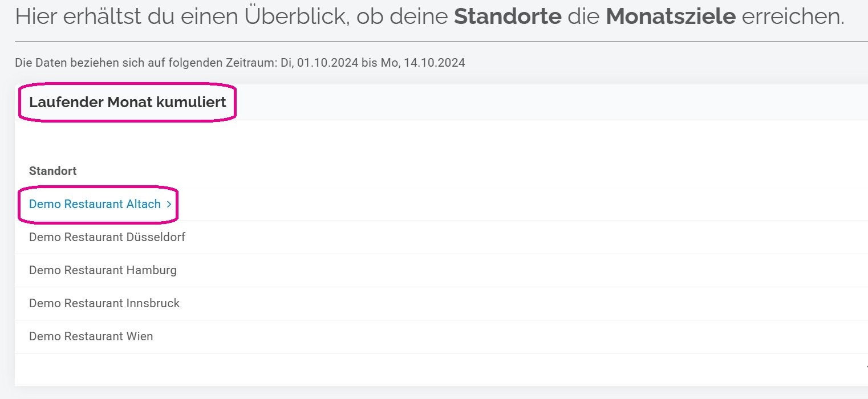This screenshot has height=399, width=868.
Task: Click the start date 01.10.2024 in the period text
Action: [x=328, y=63]
